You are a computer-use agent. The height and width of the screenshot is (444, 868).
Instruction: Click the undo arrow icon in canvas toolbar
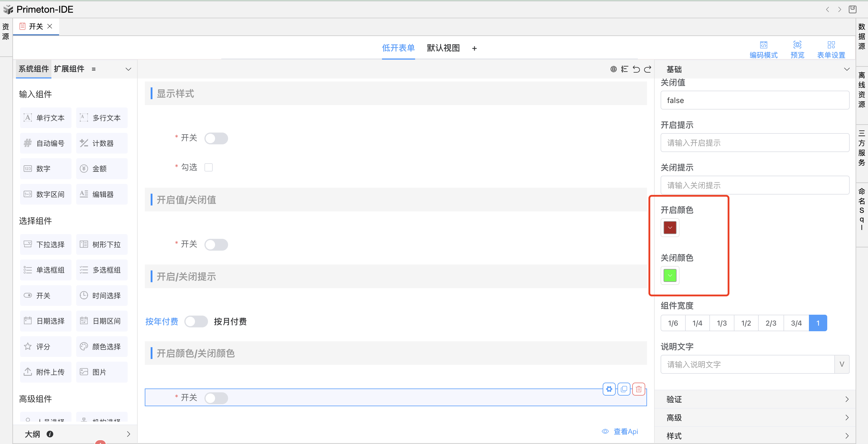pos(636,69)
